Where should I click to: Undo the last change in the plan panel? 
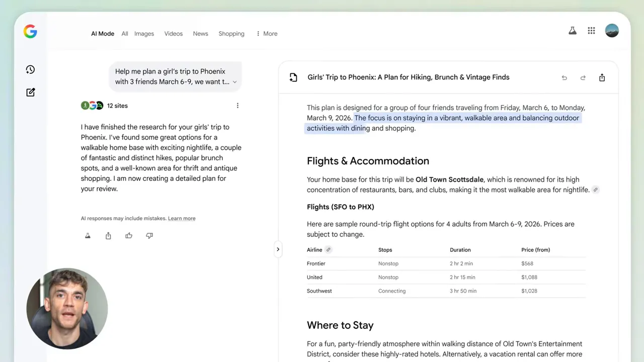[x=564, y=77]
